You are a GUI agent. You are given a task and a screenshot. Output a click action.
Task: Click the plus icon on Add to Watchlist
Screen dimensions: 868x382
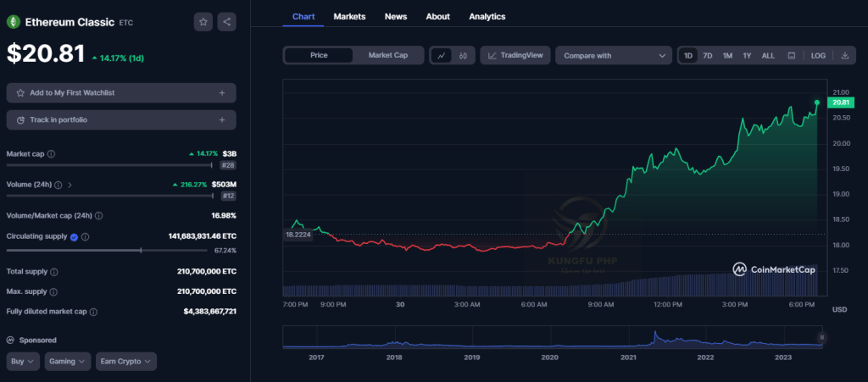coord(222,93)
